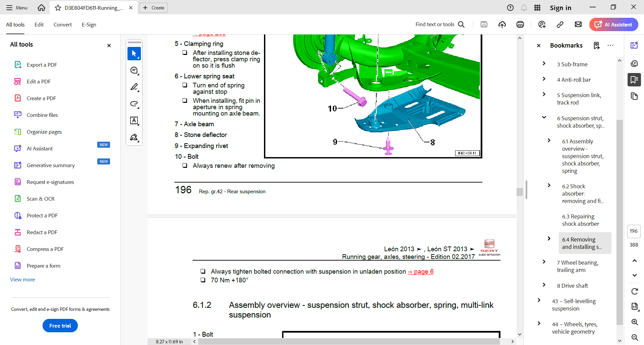The image size is (644, 345).
Task: Expand 6.1 Assembly overview bookmark
Action: tap(549, 141)
